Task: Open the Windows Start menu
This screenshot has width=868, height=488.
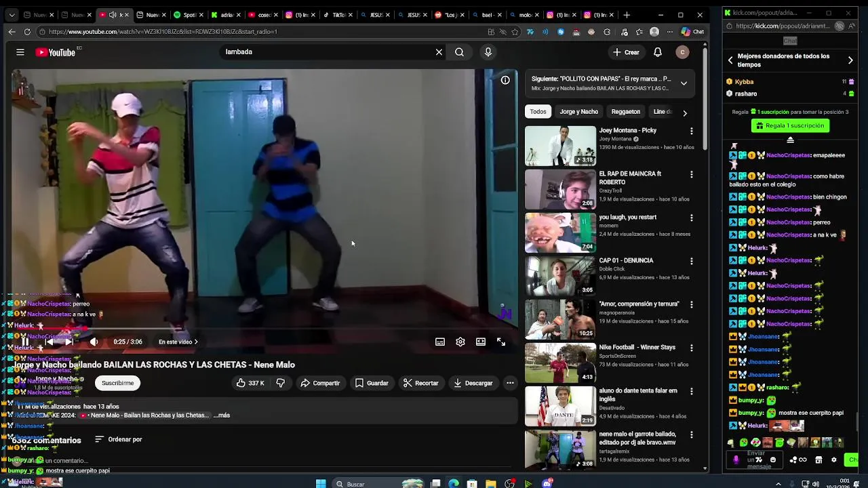Action: 321,483
